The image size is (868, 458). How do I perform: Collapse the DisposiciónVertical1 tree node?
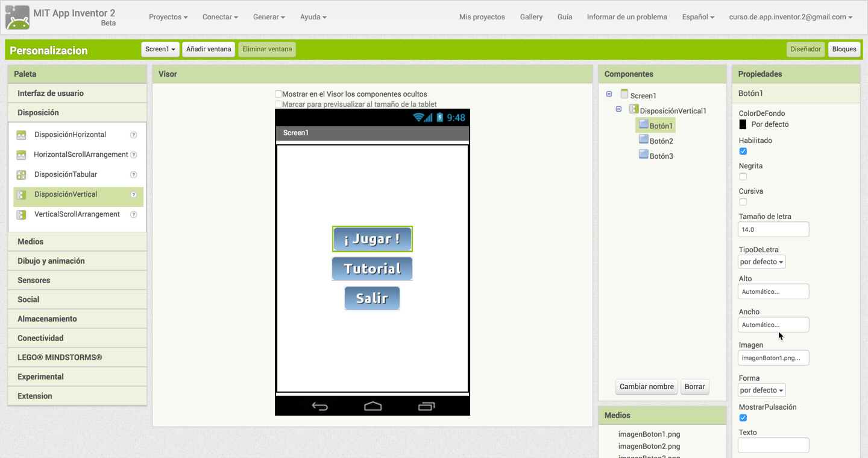618,109
